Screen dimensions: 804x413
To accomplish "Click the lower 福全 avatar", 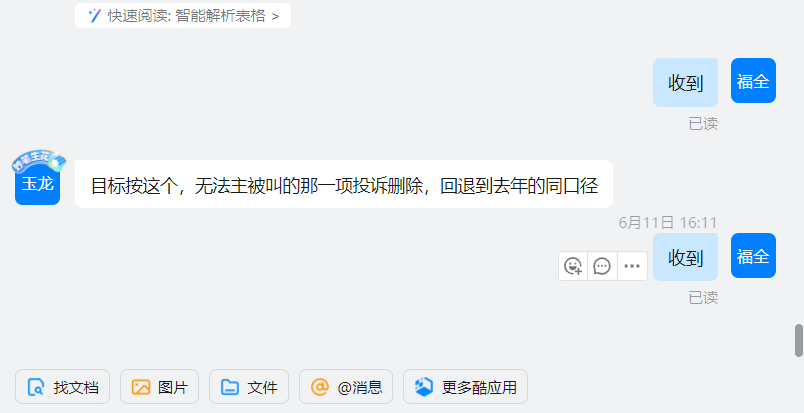I will 753,255.
